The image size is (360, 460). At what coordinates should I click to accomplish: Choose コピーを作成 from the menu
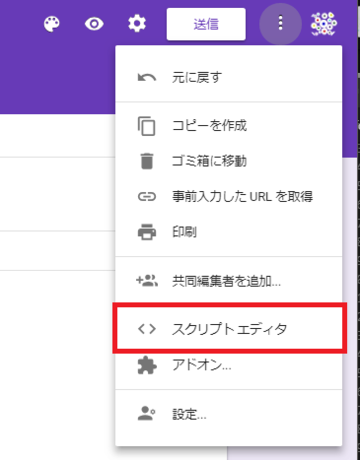click(x=229, y=126)
